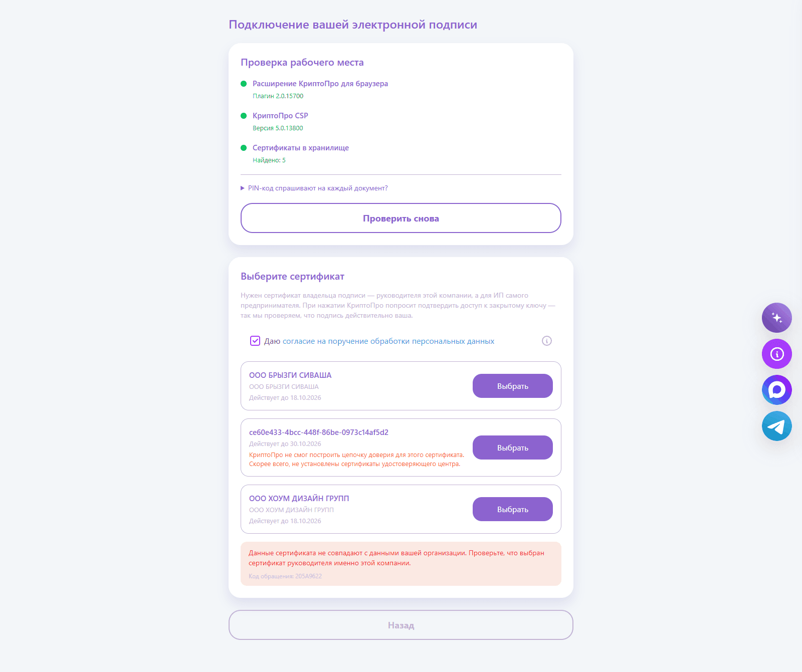Expand 'PIN-код спрашивают на каждый документ?'
Viewport: 802px width, 672px height.
click(314, 188)
